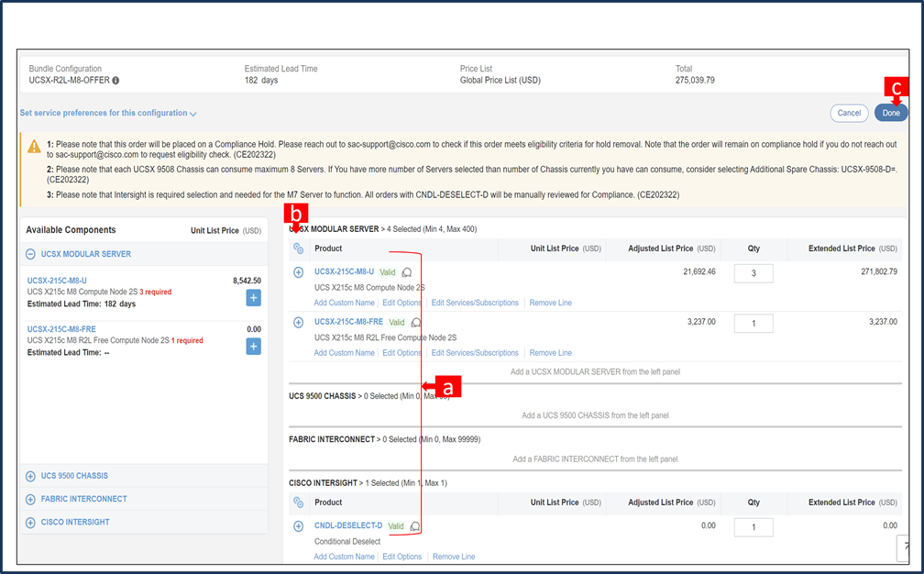Open UCSX-215C-M8-U link in Available Components

point(57,281)
